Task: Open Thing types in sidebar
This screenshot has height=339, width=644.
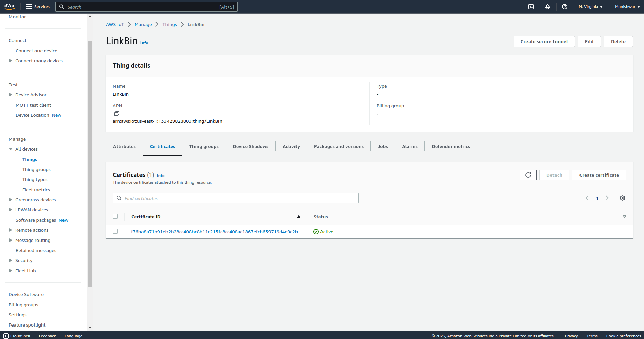Action: [35, 179]
